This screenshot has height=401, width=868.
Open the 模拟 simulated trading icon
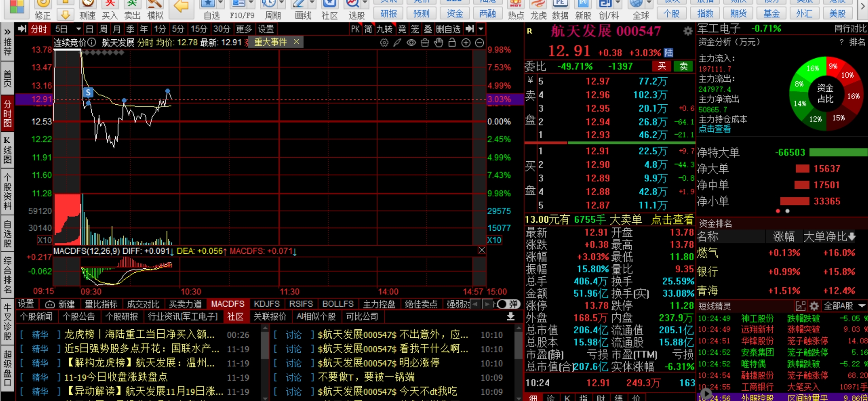click(155, 5)
